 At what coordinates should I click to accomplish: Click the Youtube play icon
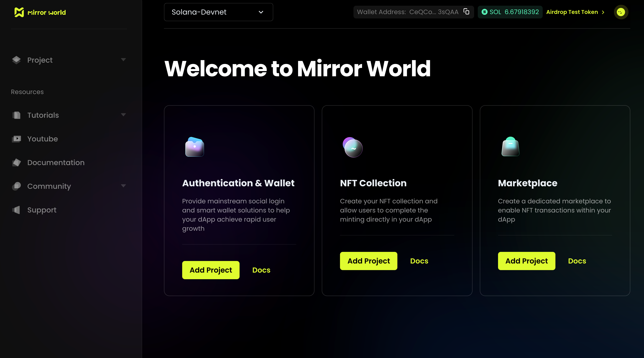[x=16, y=139]
